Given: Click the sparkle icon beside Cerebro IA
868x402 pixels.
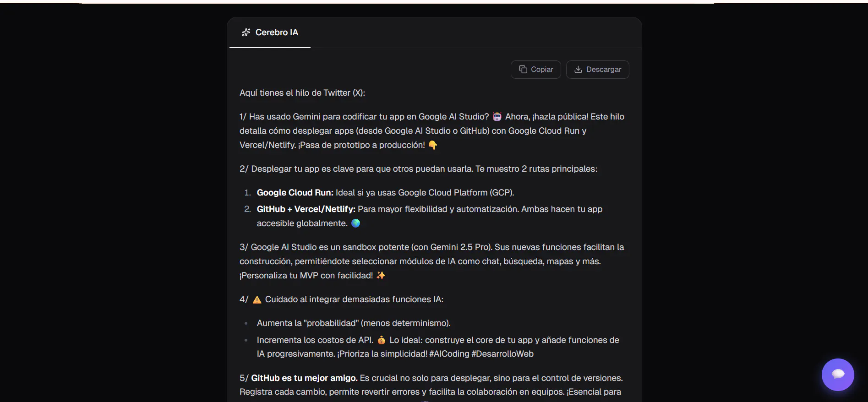Looking at the screenshot, I should pyautogui.click(x=246, y=33).
